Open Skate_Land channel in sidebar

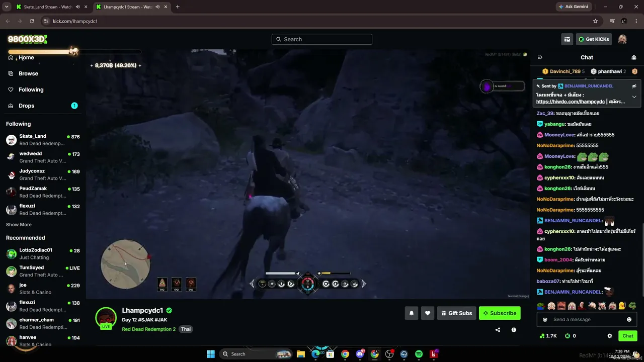(43, 140)
